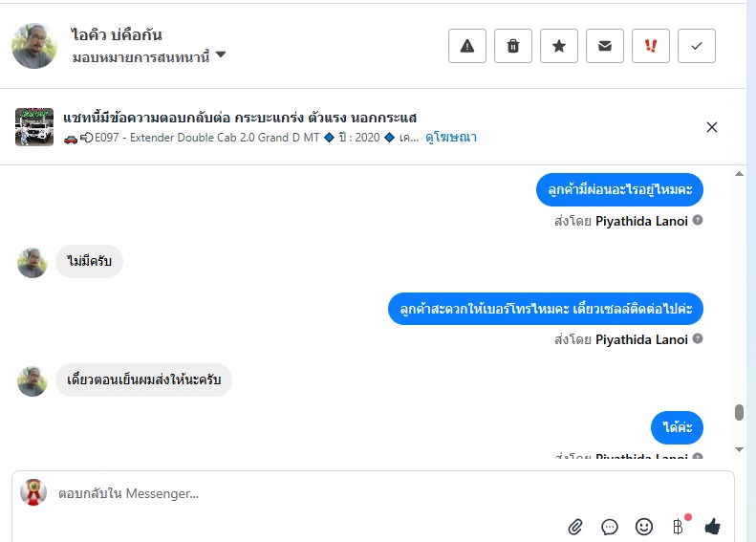Screen dimensions: 756x542
Task: Click info icon beside first Piyathida Lanoi label
Action: click(x=697, y=220)
